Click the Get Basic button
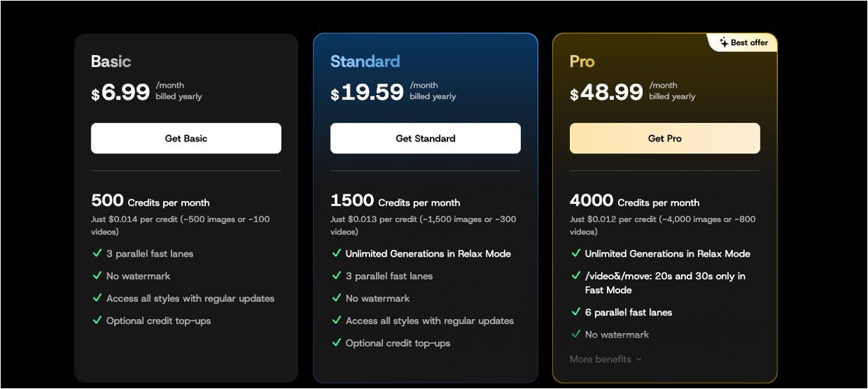Image resolution: width=868 pixels, height=389 pixels. point(185,139)
